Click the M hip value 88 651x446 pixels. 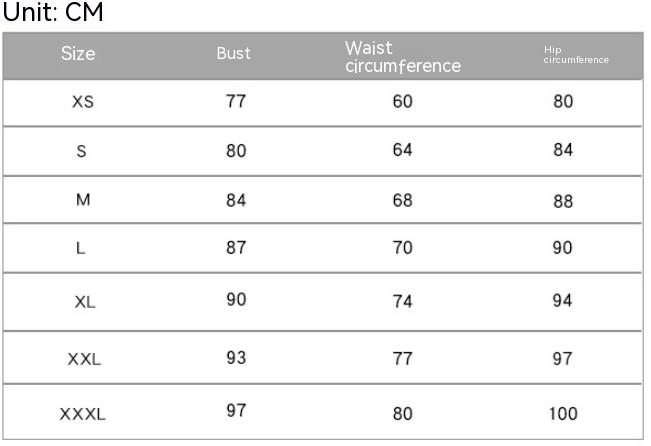pyautogui.click(x=563, y=201)
